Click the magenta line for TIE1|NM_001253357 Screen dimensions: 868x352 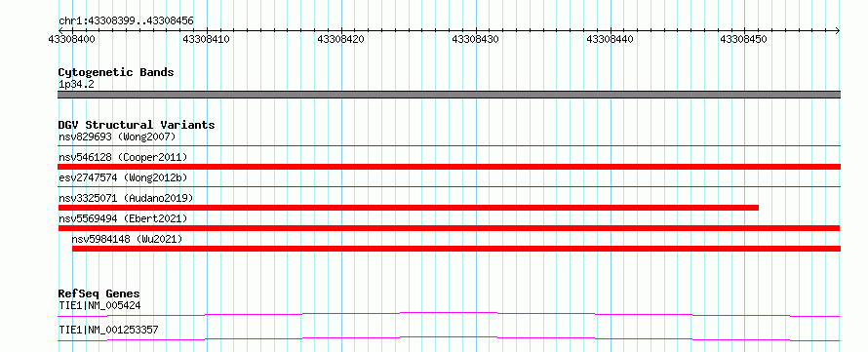coord(449,338)
